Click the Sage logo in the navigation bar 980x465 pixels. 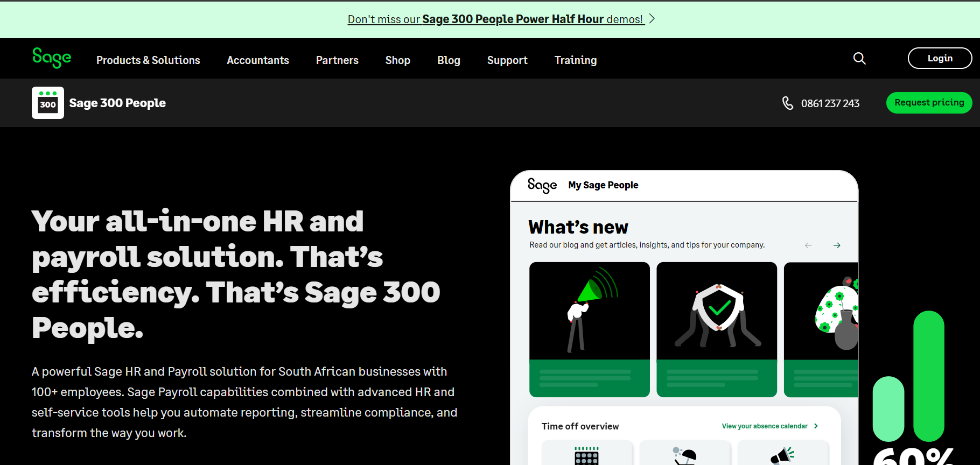point(52,58)
